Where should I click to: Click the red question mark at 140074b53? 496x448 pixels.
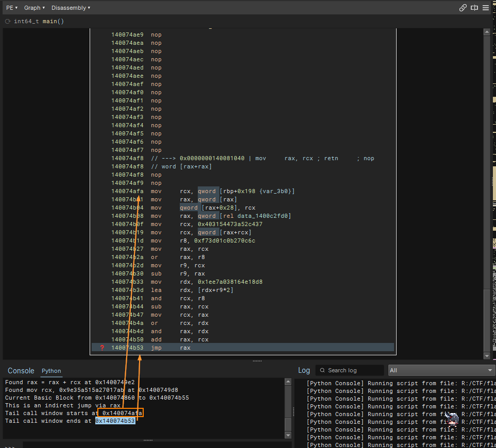tap(102, 348)
